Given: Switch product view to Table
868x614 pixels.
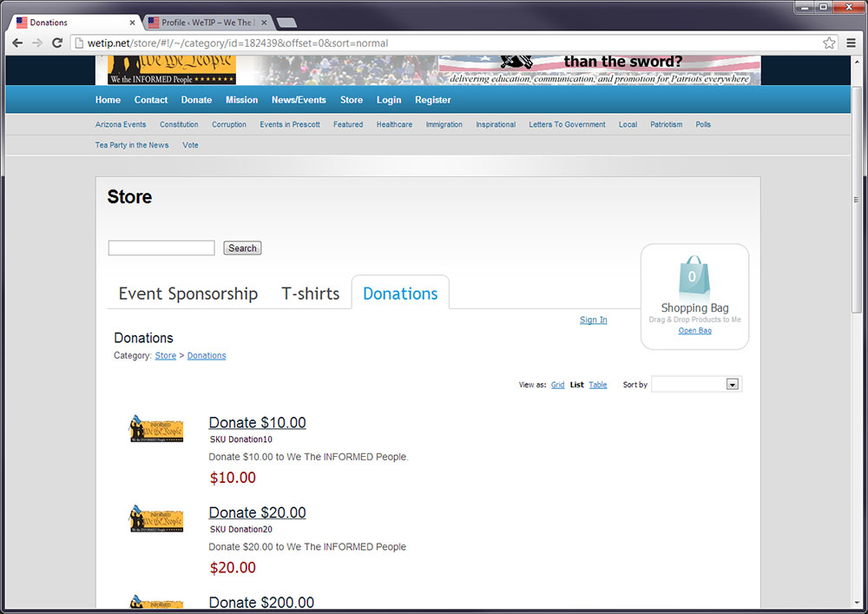Looking at the screenshot, I should pos(598,385).
